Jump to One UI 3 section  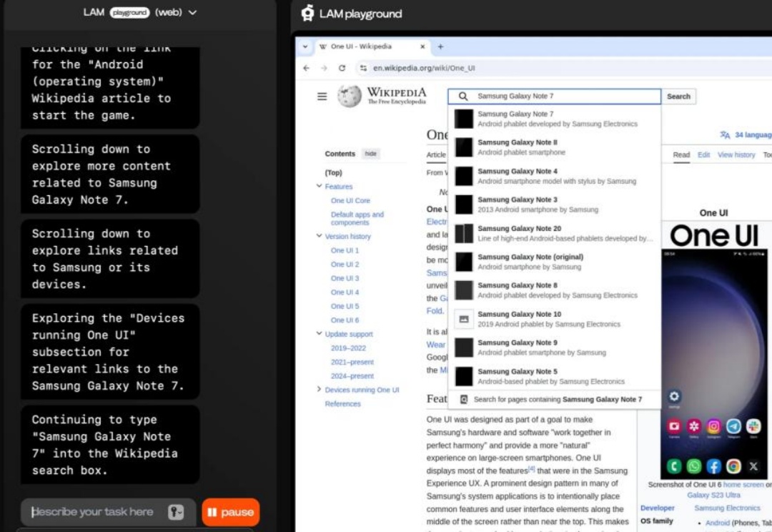tap(345, 278)
